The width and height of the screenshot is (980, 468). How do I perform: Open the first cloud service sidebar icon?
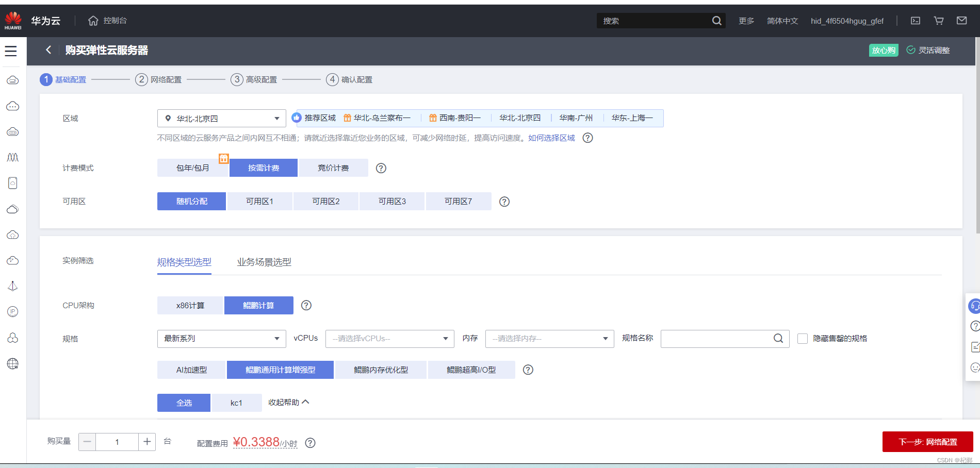click(x=13, y=80)
